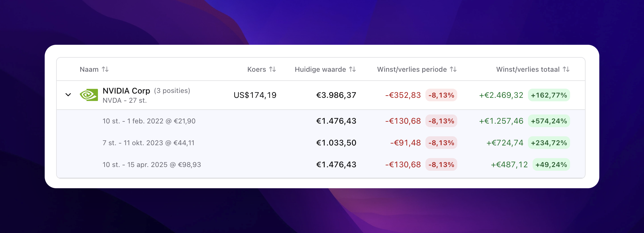Screen dimensions: 644x233
Task: Select the 11 okt. 2023 position row
Action: [x=148, y=143]
